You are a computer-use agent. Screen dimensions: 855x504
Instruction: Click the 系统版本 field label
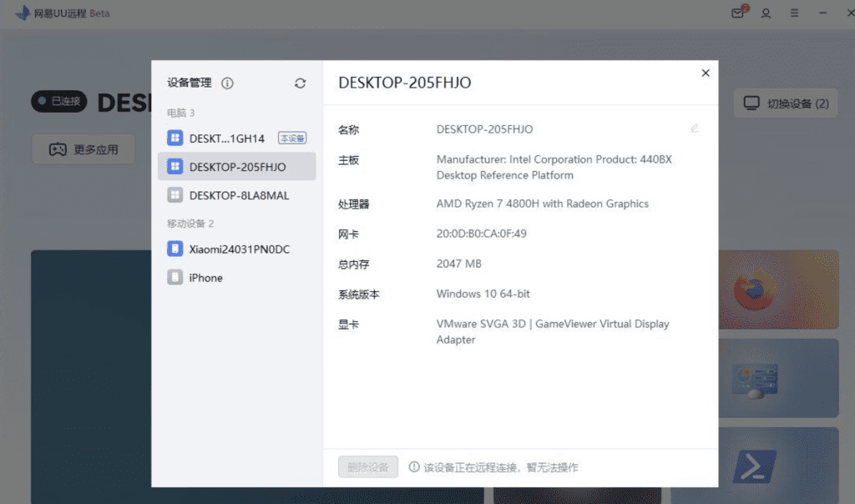pos(359,295)
